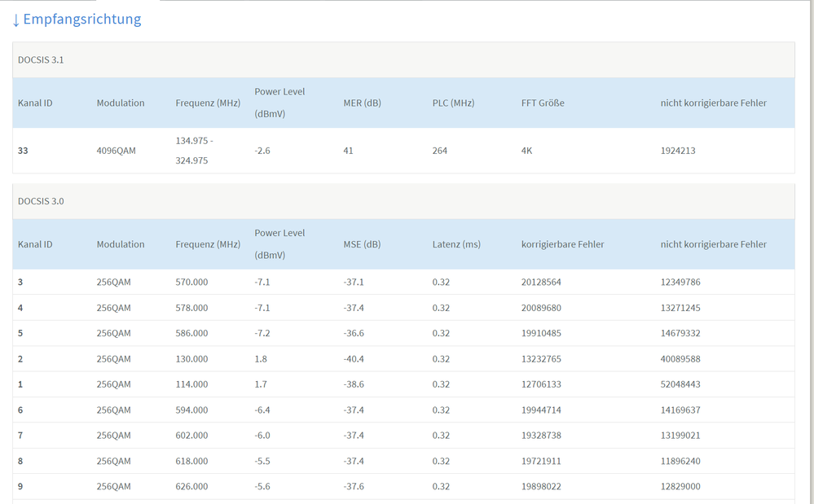814x504 pixels.
Task: Click channel ID 33 in DOCSIS 3.1 row
Action: (x=24, y=151)
